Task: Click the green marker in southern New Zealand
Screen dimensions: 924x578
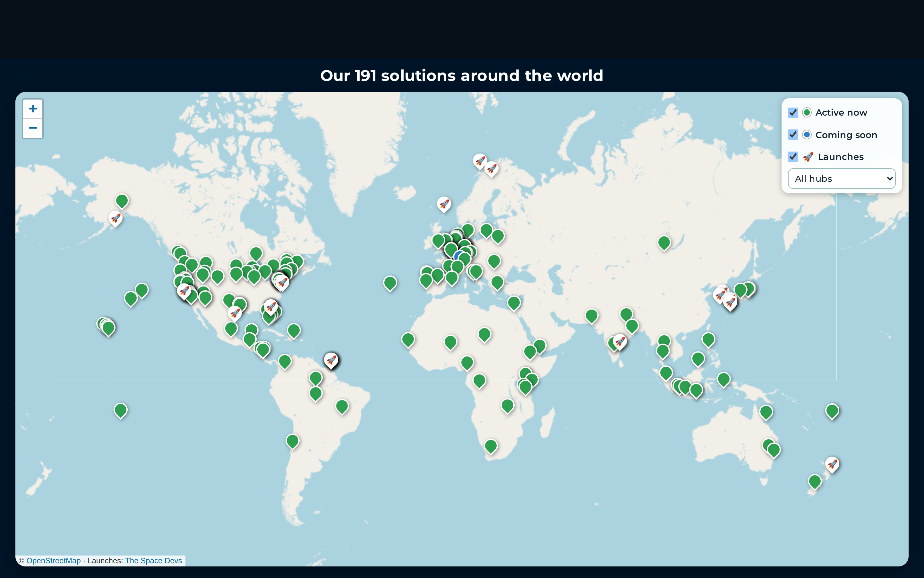Action: click(x=814, y=482)
